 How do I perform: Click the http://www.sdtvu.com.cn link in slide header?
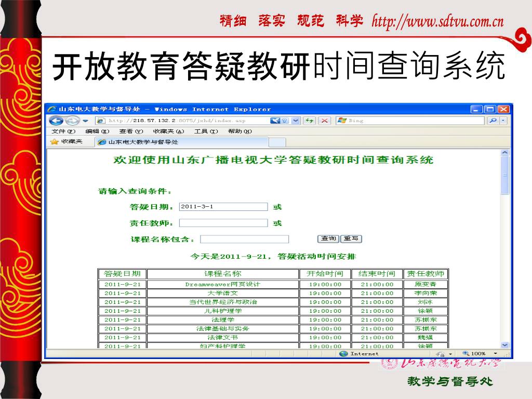[437, 21]
